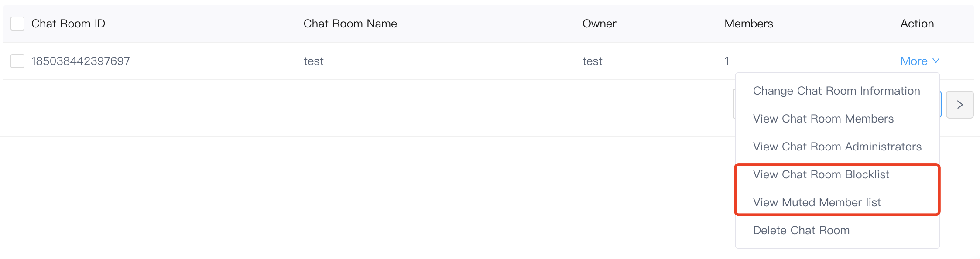Open View Chat Room Administrators

point(837,147)
